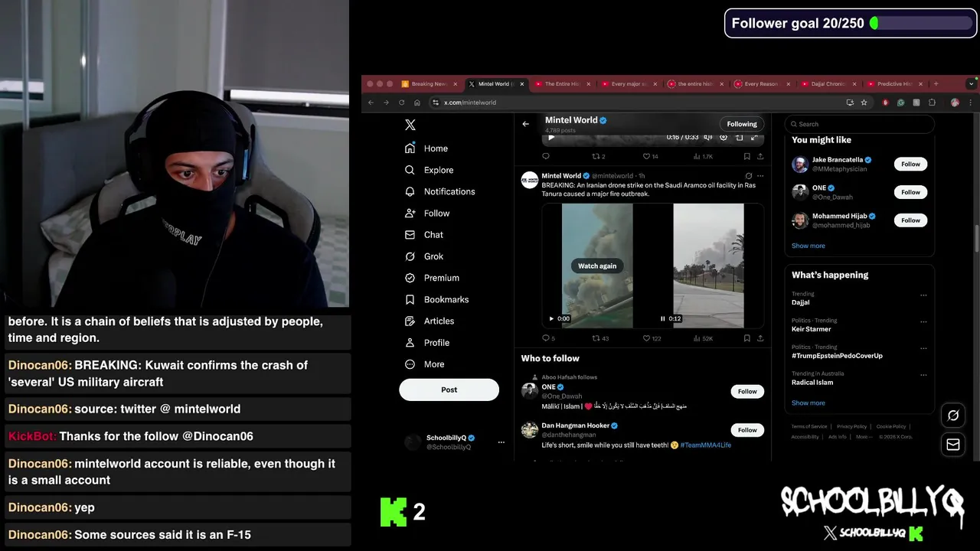This screenshot has height=551, width=980.
Task: Open Explore in X sidebar
Action: [429, 170]
